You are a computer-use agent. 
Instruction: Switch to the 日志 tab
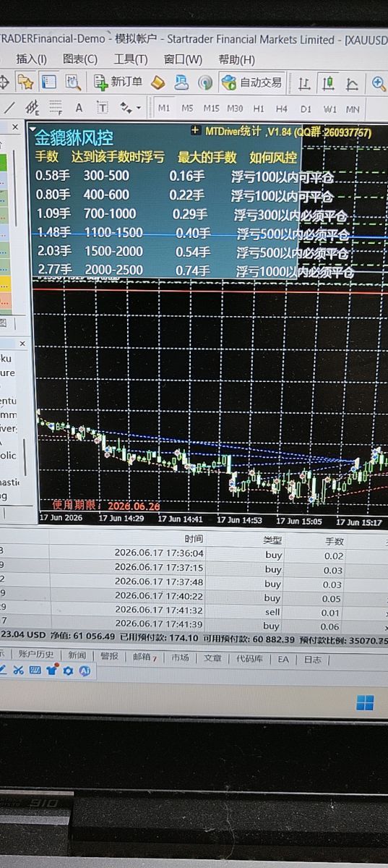313,660
